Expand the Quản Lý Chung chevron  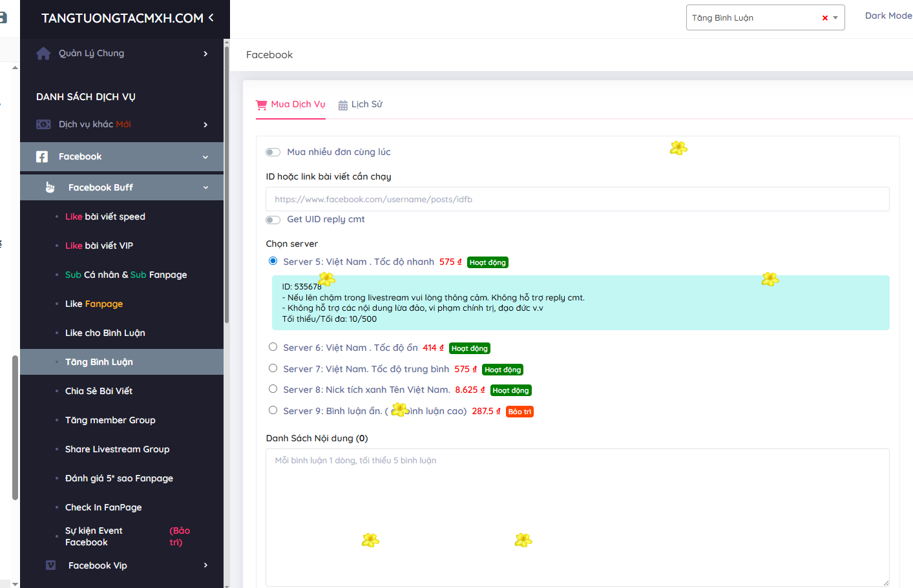coord(205,54)
